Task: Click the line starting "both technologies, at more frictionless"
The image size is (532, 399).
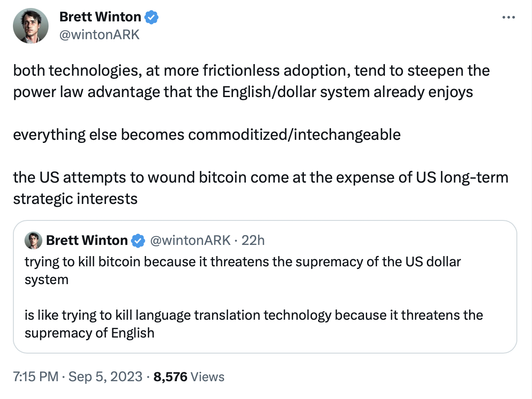Action: click(x=251, y=71)
